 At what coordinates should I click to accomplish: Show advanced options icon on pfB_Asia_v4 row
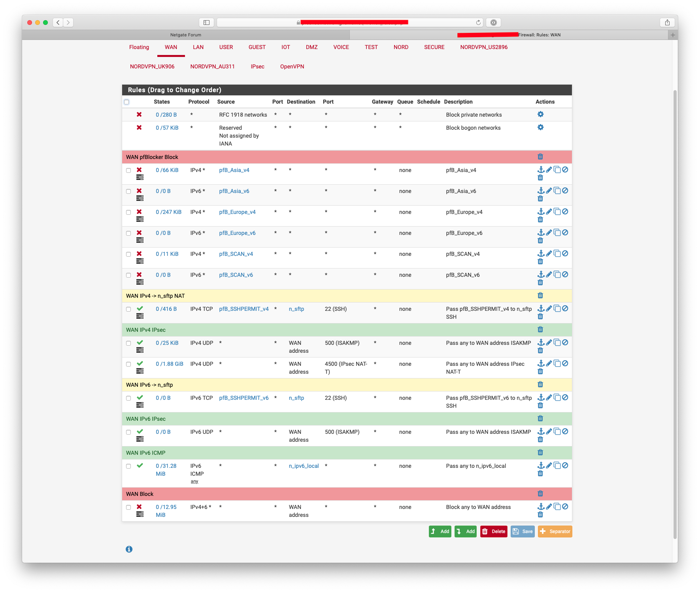[x=140, y=178]
